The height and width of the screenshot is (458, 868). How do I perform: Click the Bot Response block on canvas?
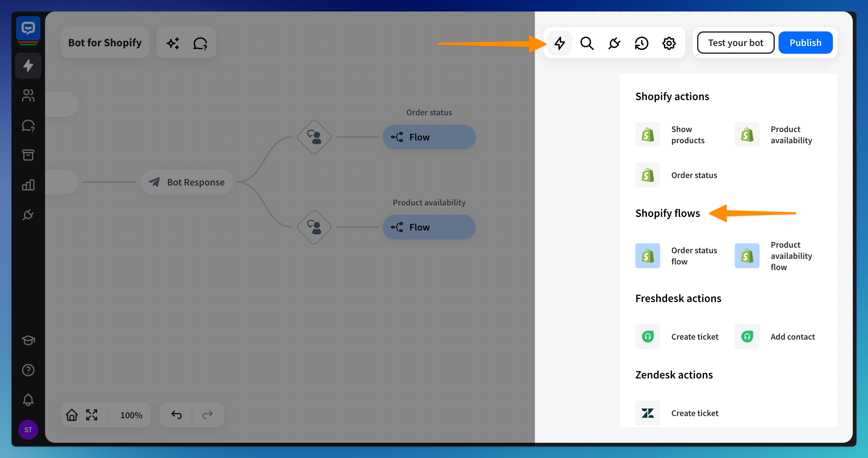[x=187, y=182]
